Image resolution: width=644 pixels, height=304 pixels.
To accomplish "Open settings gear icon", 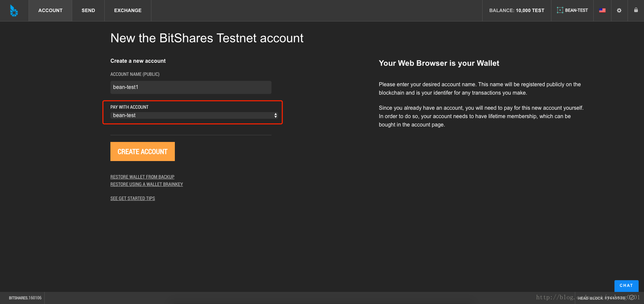I will (619, 10).
